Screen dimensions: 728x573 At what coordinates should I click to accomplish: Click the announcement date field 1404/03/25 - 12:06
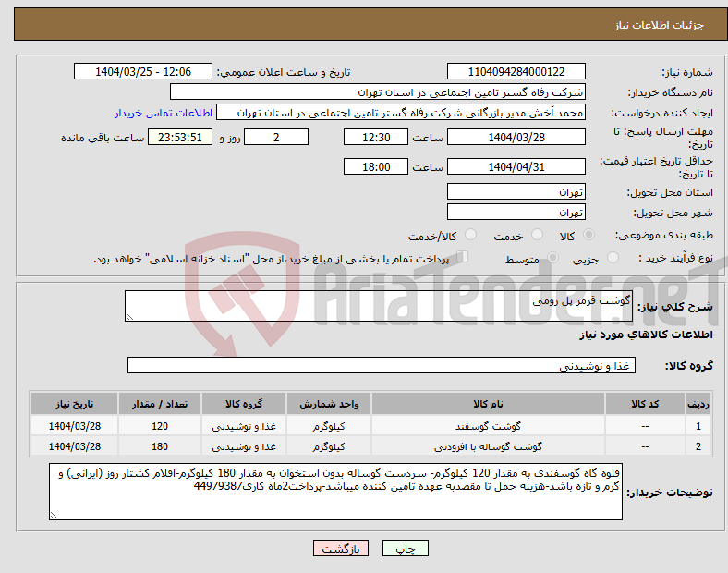point(143,71)
